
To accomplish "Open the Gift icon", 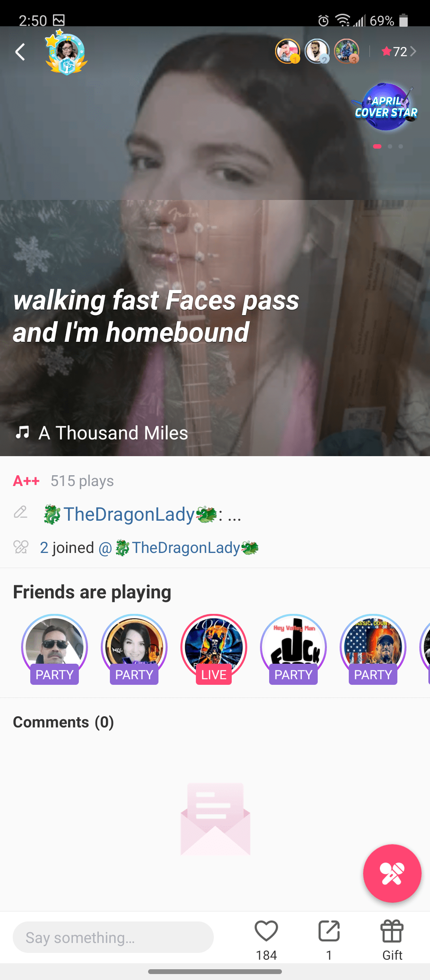I will click(392, 931).
